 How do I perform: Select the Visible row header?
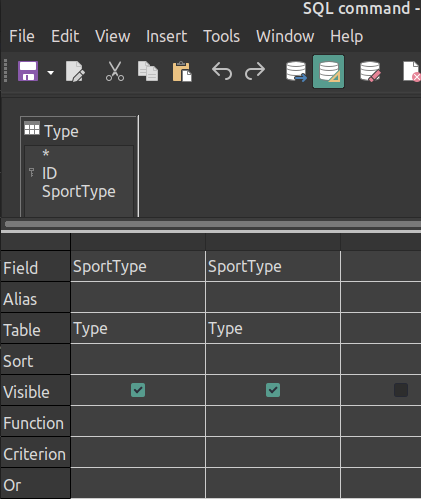[35, 391]
